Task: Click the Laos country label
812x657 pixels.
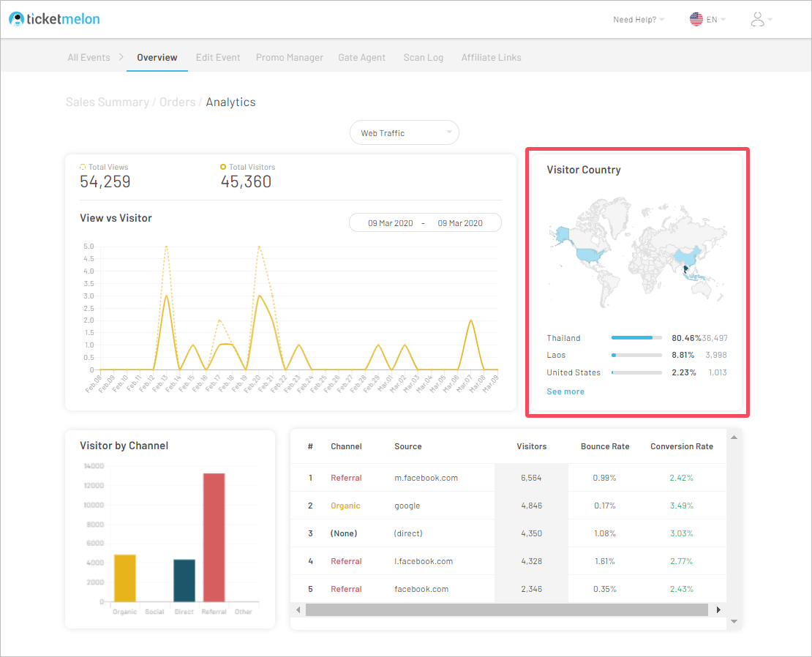Action: click(556, 355)
